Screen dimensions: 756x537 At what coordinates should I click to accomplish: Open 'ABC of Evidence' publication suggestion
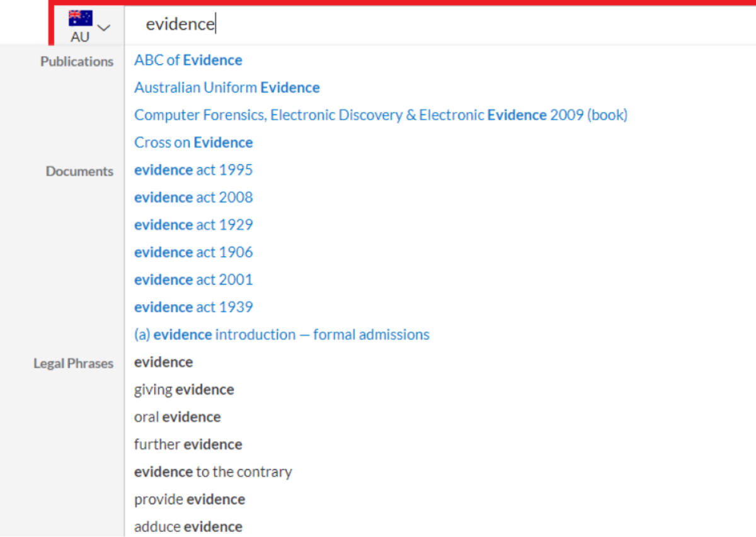pyautogui.click(x=188, y=60)
